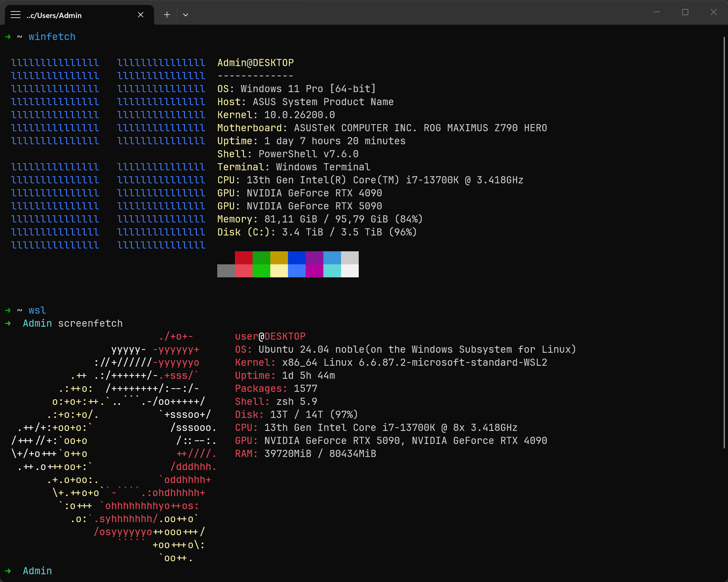The image size is (728, 582).
Task: Click Uptime: 1d 5h 44m line
Action: point(285,376)
